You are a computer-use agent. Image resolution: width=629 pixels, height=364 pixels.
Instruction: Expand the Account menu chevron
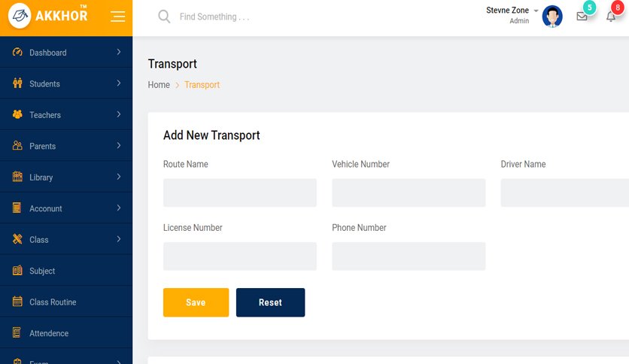coord(119,208)
